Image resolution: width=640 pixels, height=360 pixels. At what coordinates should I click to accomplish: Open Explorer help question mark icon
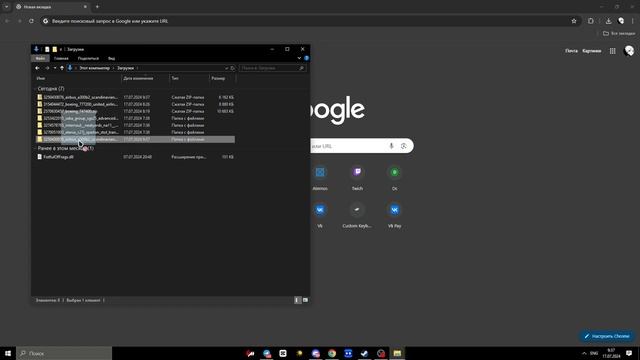click(x=307, y=58)
